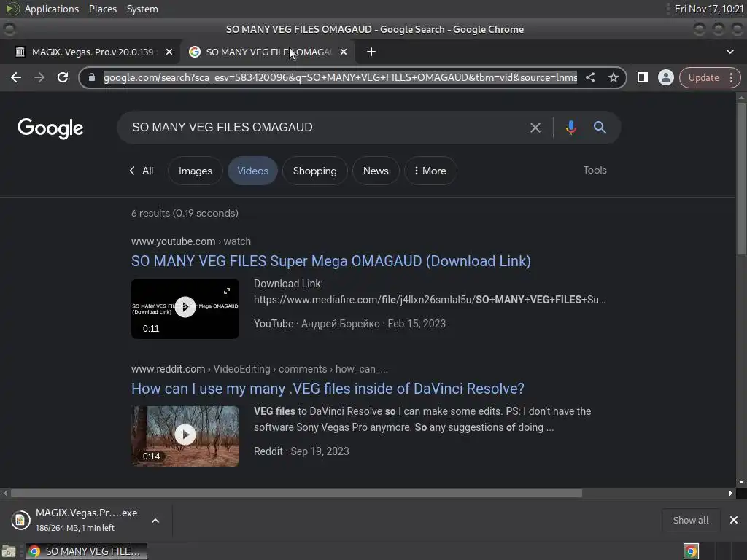Click www.youtube.com watch breadcrumb

[x=191, y=241]
